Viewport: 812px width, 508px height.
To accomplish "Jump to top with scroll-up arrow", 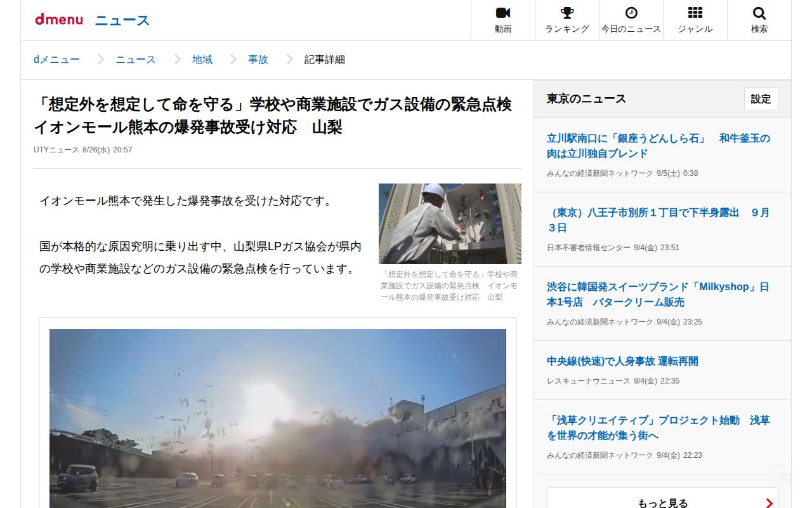I will click(x=783, y=479).
